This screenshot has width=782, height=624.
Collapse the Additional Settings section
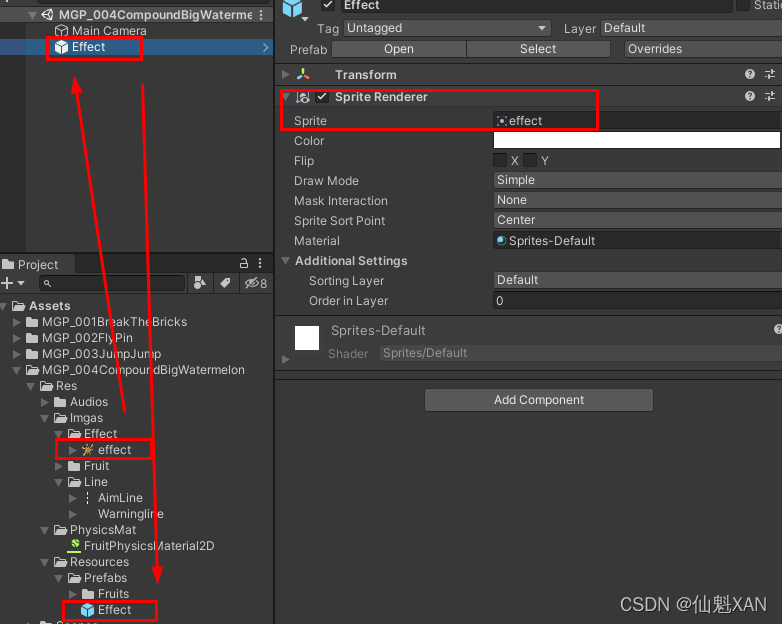[286, 260]
